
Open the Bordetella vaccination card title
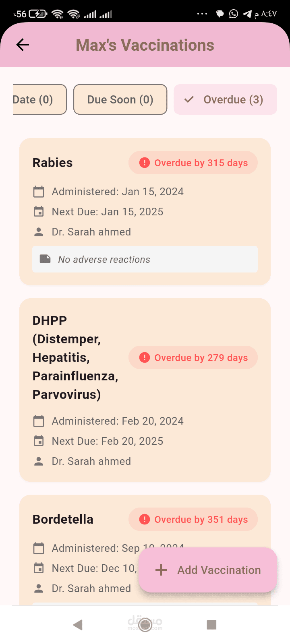[x=63, y=519]
